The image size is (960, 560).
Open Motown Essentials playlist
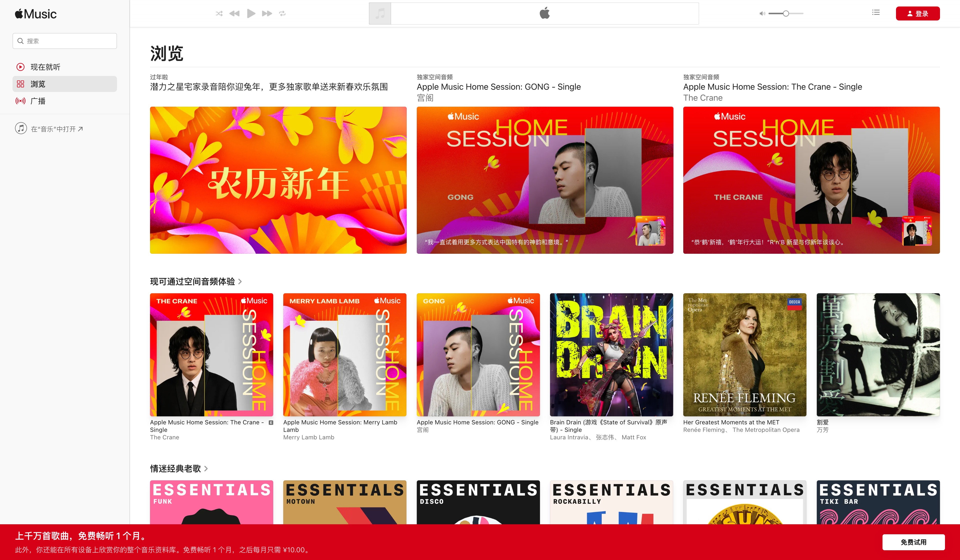click(345, 502)
